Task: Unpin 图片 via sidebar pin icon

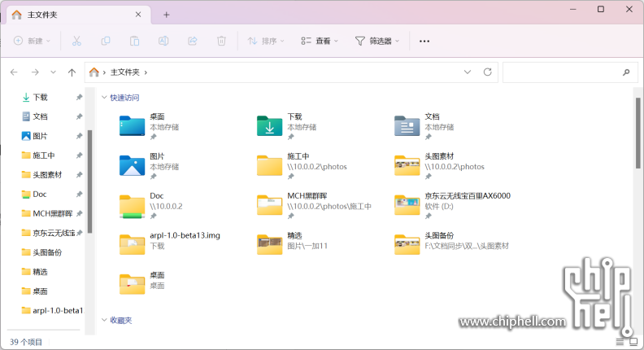Action: [79, 136]
